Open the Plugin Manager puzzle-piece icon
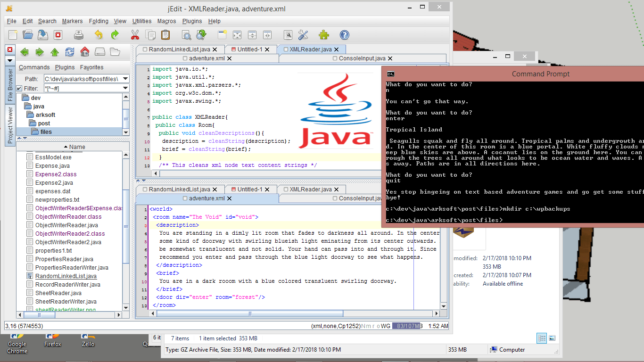Screen dimensions: 644x362 click(x=324, y=35)
